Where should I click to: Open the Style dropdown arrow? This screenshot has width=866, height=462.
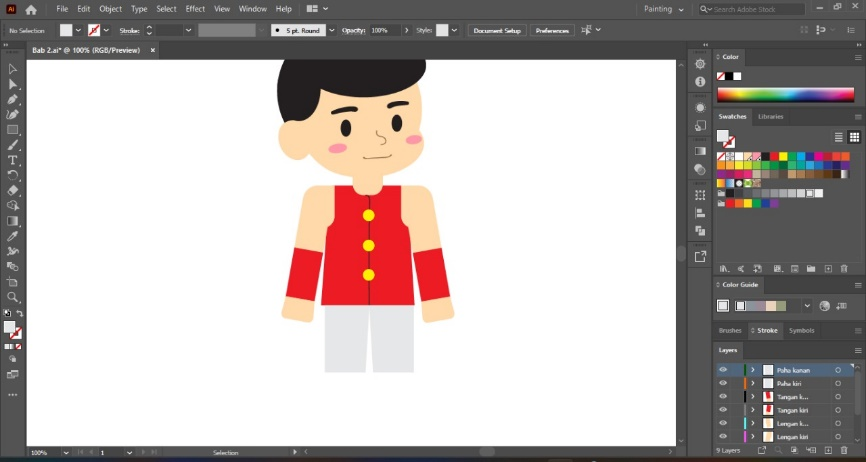tap(455, 30)
